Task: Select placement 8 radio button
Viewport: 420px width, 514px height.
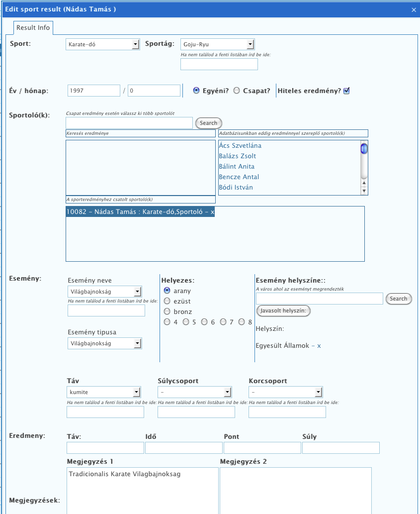Action: pos(242,322)
